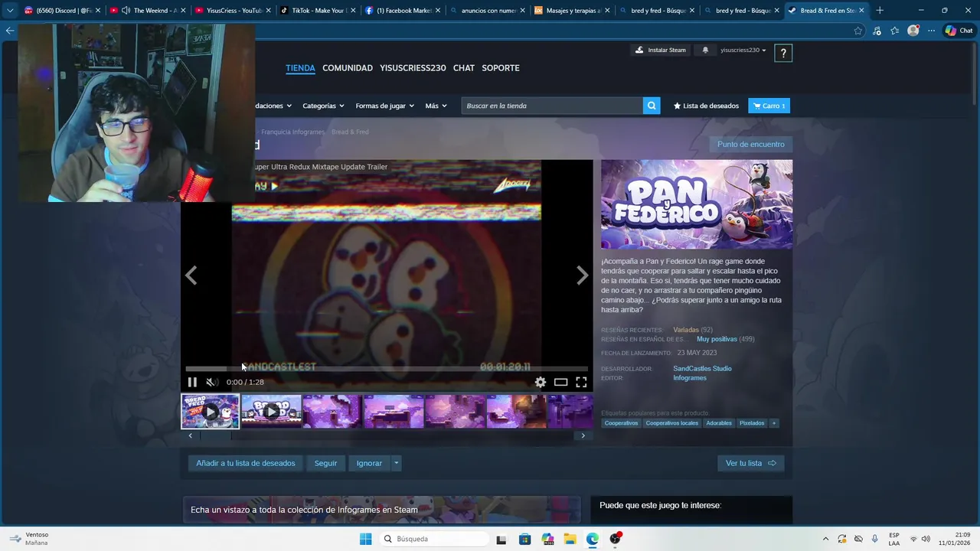Open COMUNIDAD menu
Screen dimensions: 980x551
coord(348,68)
